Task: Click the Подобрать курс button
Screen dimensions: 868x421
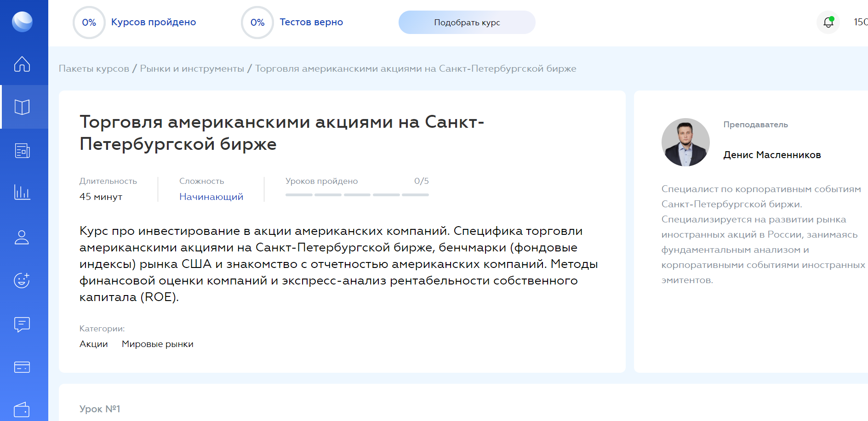Action: (x=467, y=22)
